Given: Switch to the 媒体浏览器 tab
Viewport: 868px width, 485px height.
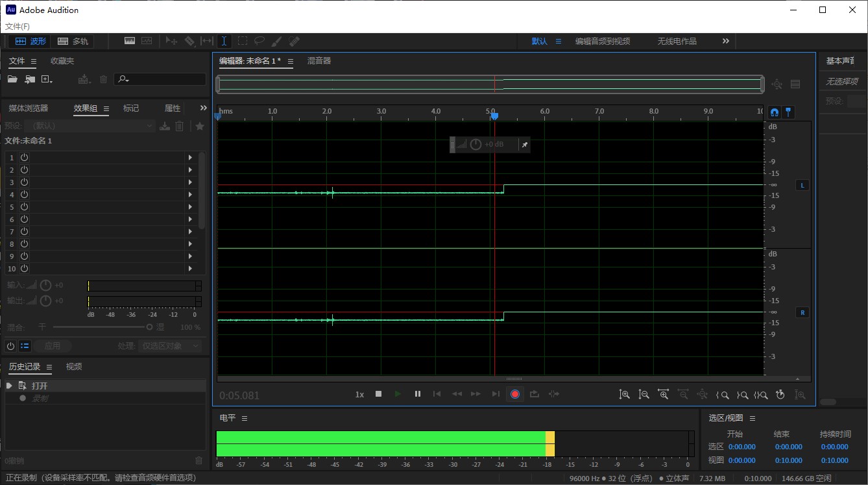Looking at the screenshot, I should click(x=29, y=108).
